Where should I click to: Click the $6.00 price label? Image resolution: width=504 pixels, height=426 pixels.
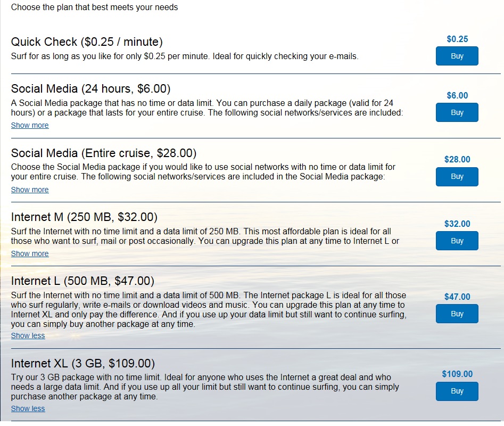point(457,95)
